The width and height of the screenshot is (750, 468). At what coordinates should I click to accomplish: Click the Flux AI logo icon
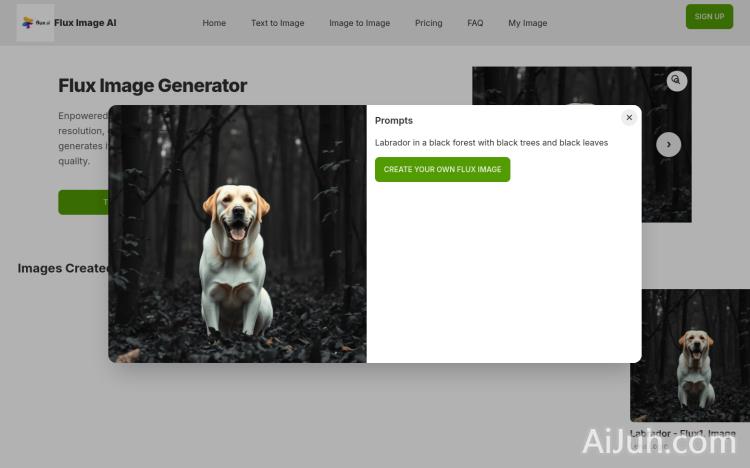coord(35,22)
